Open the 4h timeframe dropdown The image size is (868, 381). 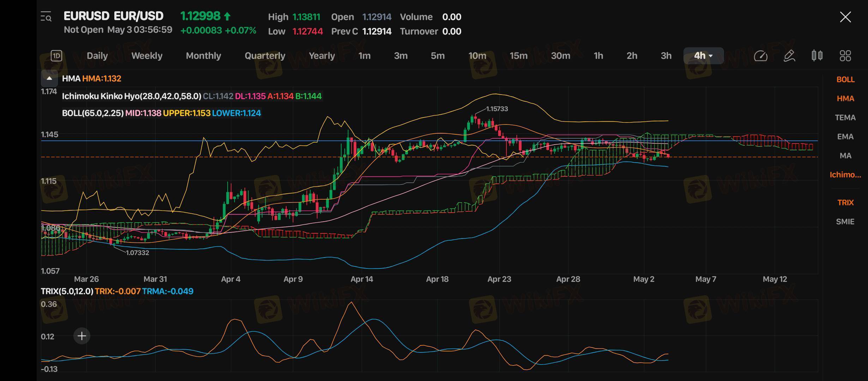703,56
